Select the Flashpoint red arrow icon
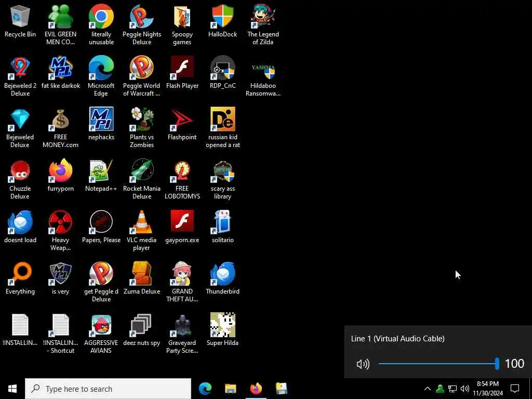 (182, 124)
